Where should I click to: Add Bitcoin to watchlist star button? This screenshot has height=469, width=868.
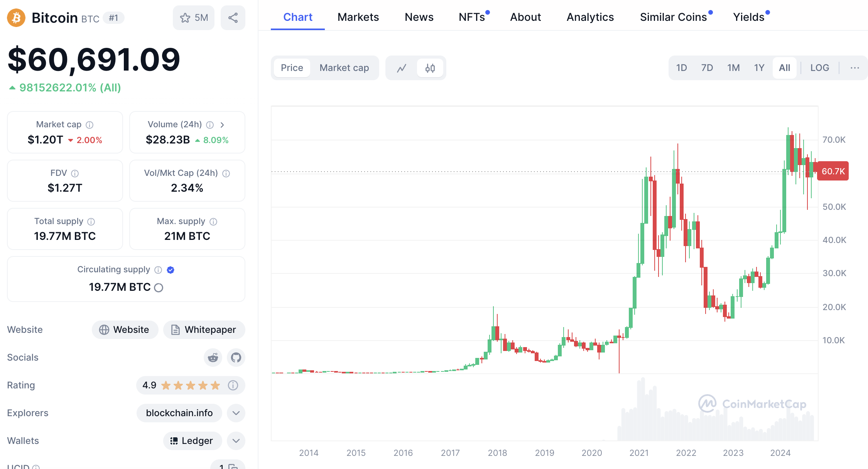tap(194, 18)
